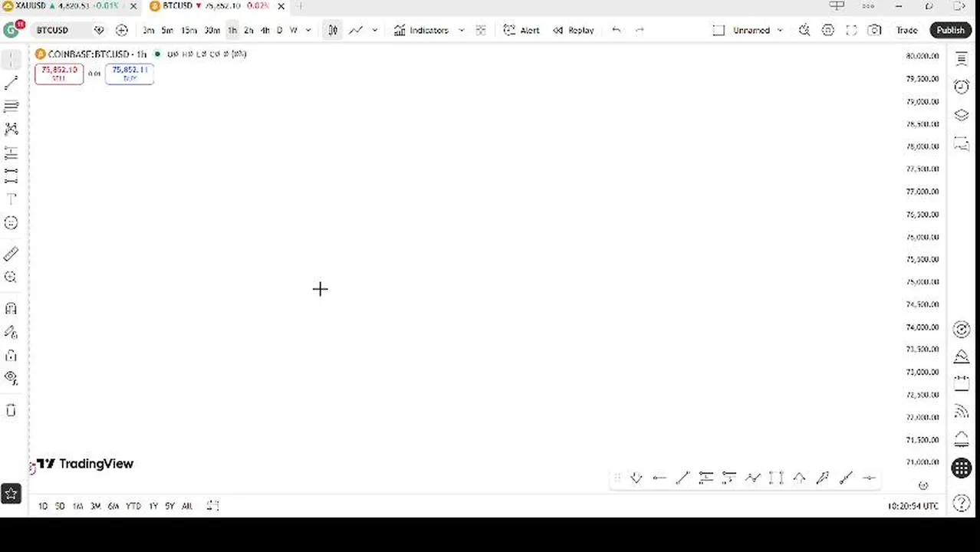Open the patterns tool in left sidebar

[x=11, y=129]
